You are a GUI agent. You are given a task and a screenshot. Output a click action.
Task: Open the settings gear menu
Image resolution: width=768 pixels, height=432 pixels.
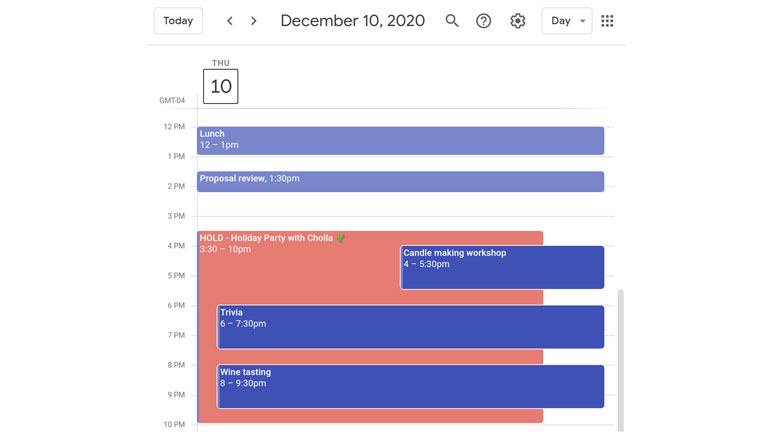pyautogui.click(x=517, y=21)
